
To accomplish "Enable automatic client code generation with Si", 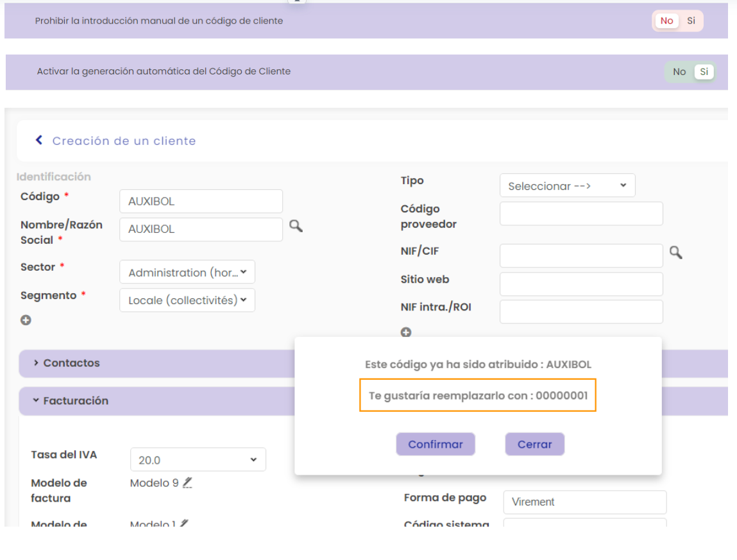I will point(704,72).
